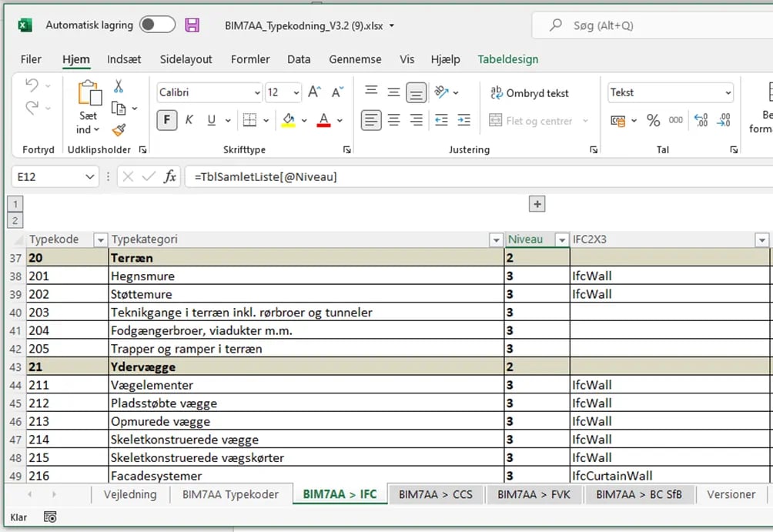Select the Format Painter brush

119,129
